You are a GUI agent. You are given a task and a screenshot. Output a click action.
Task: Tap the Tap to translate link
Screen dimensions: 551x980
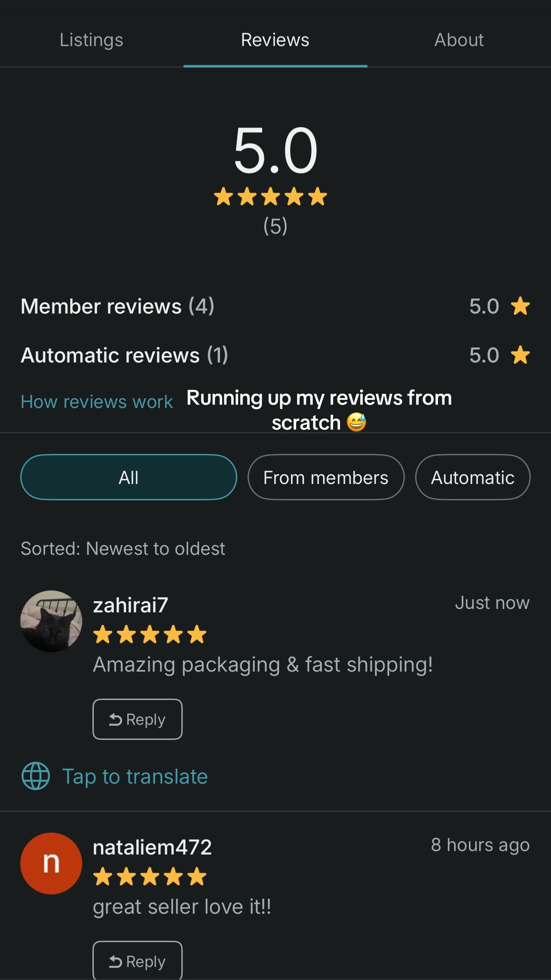coord(135,776)
